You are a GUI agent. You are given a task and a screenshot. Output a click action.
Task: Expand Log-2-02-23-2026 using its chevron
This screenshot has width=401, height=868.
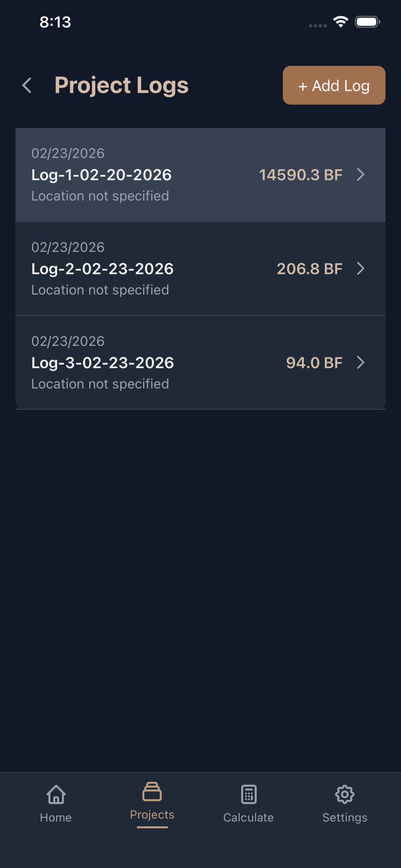(361, 269)
